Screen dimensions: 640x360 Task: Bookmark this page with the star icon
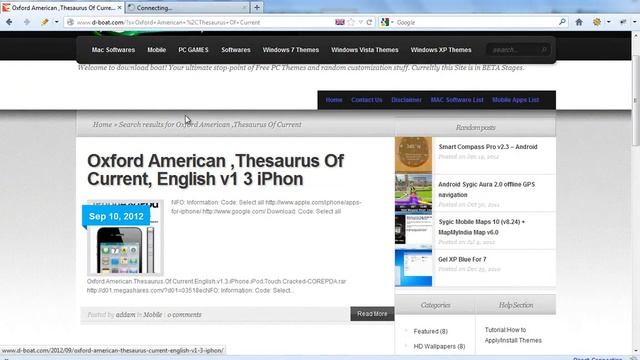pos(351,22)
